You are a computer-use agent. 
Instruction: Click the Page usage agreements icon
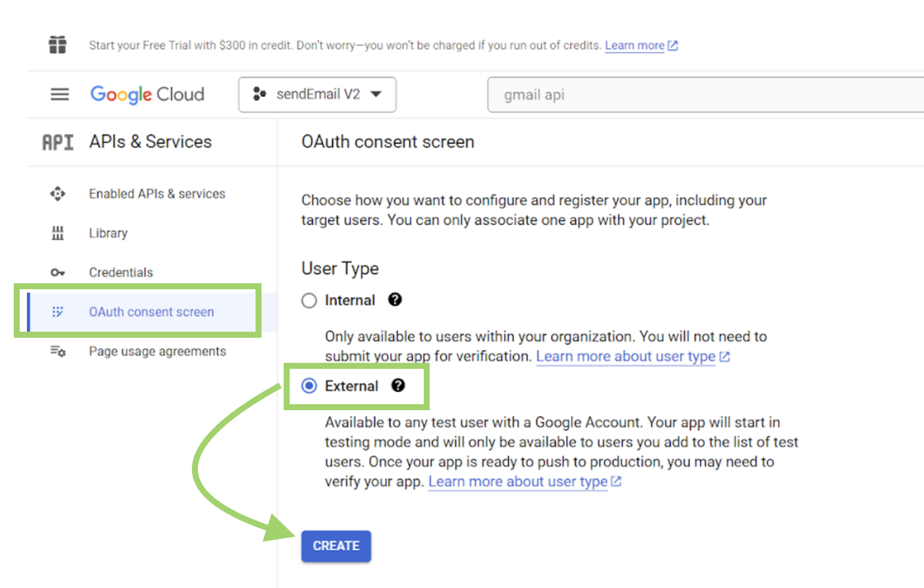coord(57,351)
